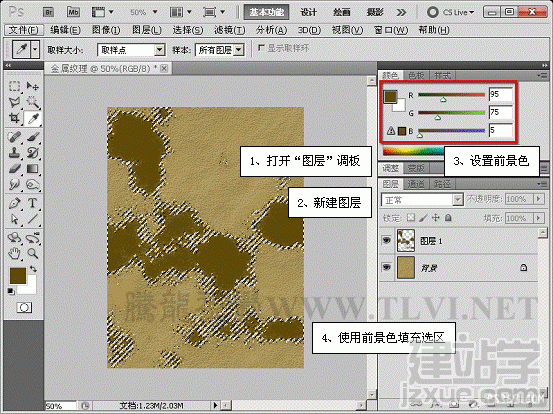Click the foreground color swatch in toolbox
This screenshot has width=553, height=414.
(18, 276)
